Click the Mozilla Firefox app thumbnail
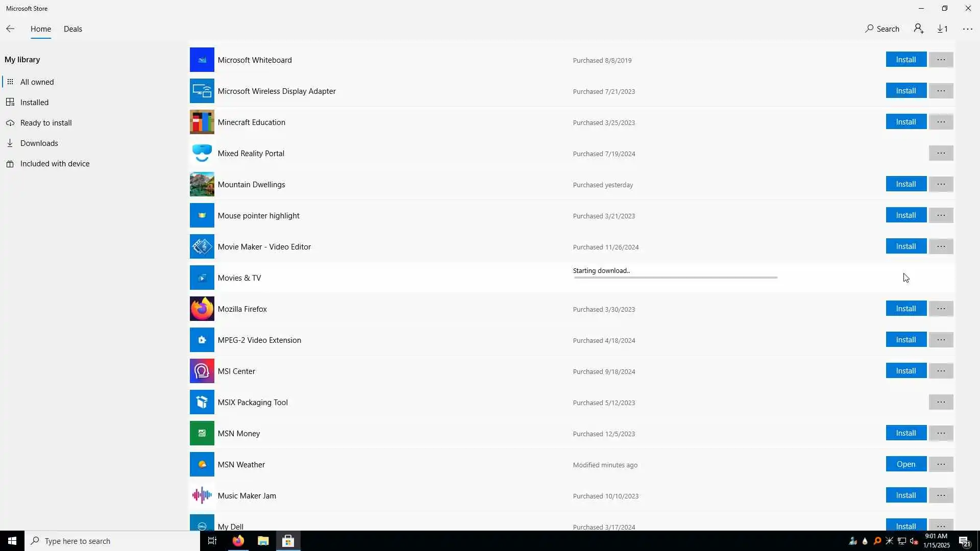The height and width of the screenshot is (551, 980). (202, 309)
